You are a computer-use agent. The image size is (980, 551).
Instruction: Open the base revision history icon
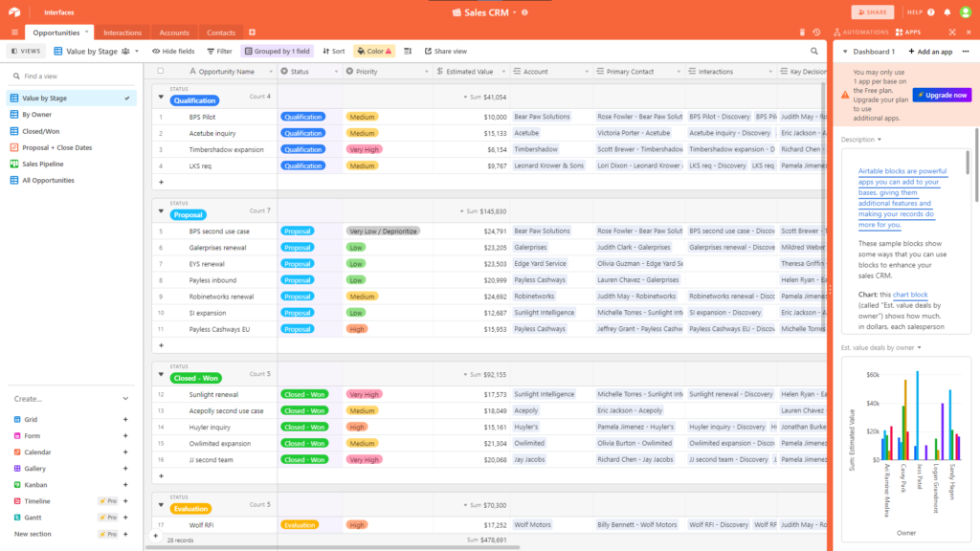click(816, 33)
